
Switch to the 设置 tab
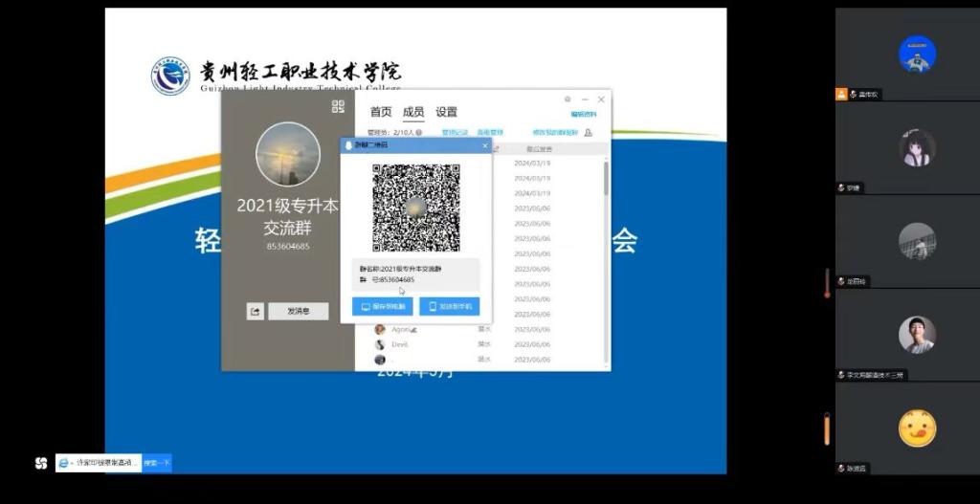[x=446, y=113]
